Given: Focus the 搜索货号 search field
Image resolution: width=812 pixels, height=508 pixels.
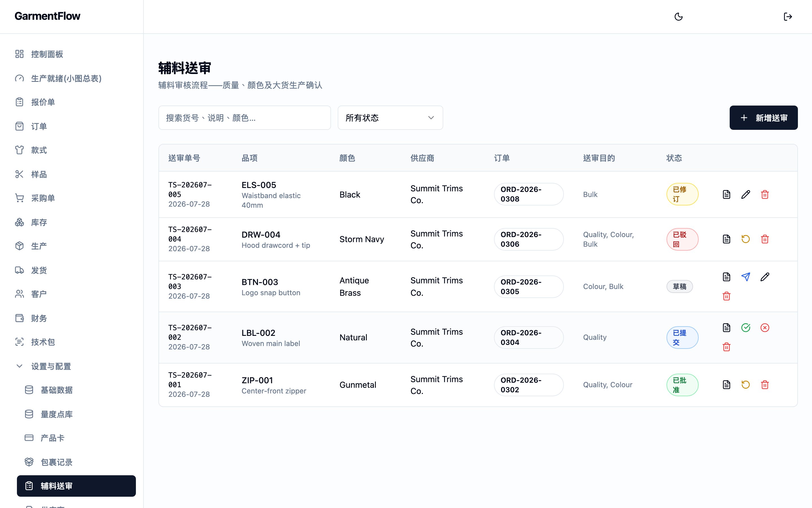Looking at the screenshot, I should [245, 118].
